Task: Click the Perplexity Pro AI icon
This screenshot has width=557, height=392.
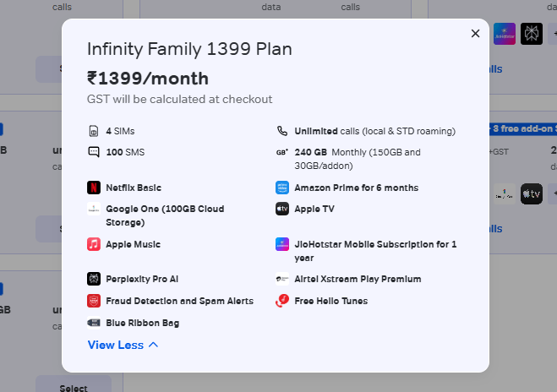Action: point(94,279)
